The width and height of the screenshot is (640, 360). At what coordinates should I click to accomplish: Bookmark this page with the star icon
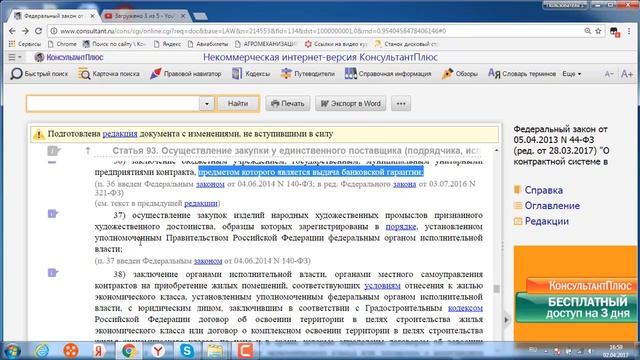coord(598,31)
